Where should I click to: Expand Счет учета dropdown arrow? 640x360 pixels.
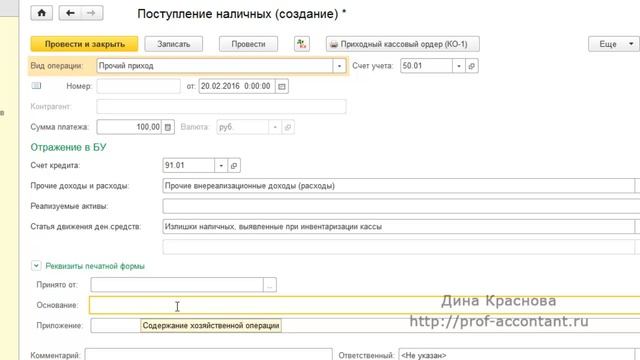[x=459, y=66]
